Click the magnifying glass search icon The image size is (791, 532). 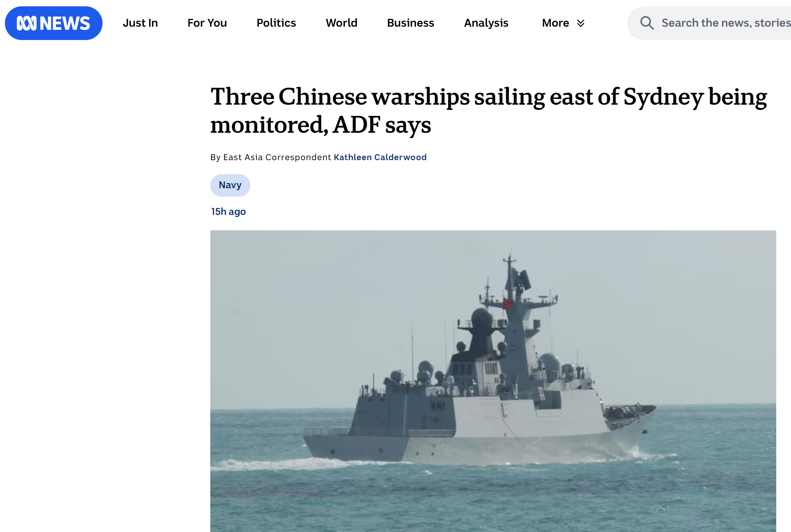pyautogui.click(x=647, y=23)
